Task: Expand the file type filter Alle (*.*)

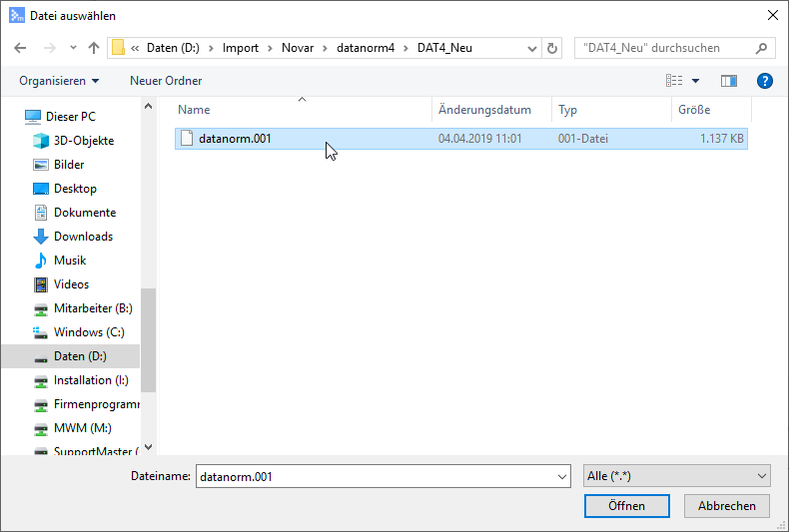Action: point(676,476)
